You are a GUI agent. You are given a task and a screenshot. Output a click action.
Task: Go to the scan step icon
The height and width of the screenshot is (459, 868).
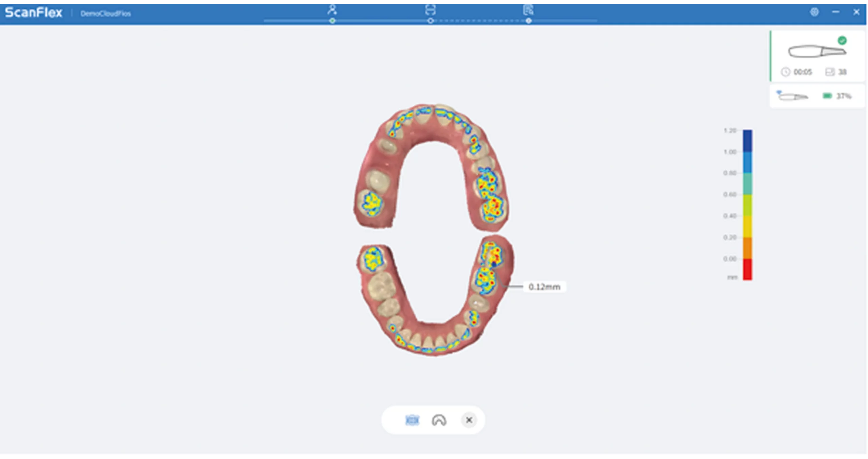[x=430, y=10]
